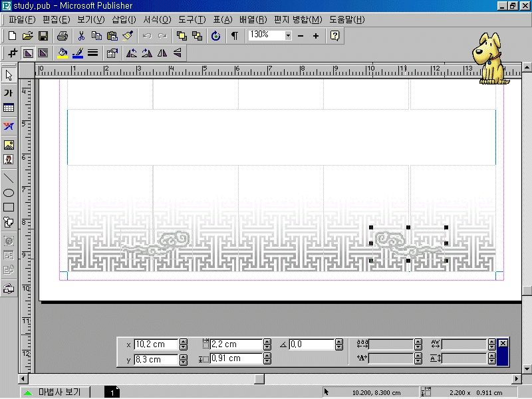The width and height of the screenshot is (532, 399).
Task: Close the Measurements toolbar
Action: coord(503,343)
